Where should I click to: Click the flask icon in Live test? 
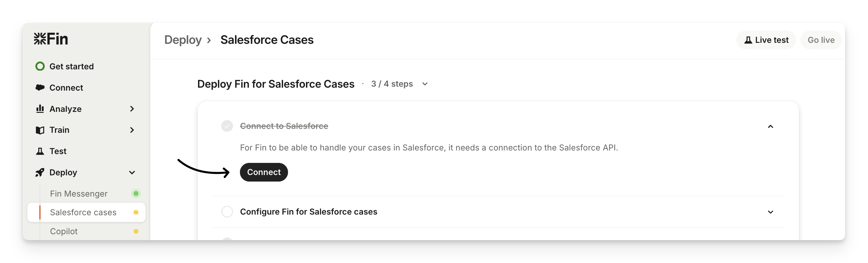coord(748,40)
